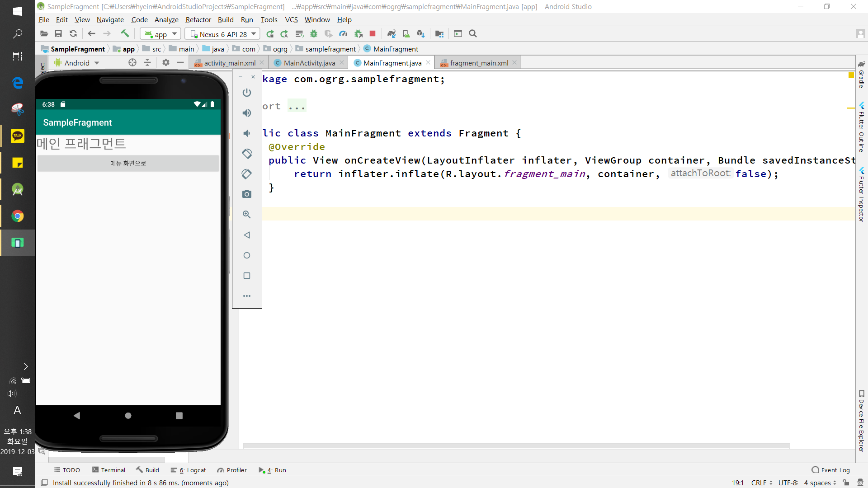
Task: Open the Profiler gauge icon in toolbar
Action: [x=343, y=34]
